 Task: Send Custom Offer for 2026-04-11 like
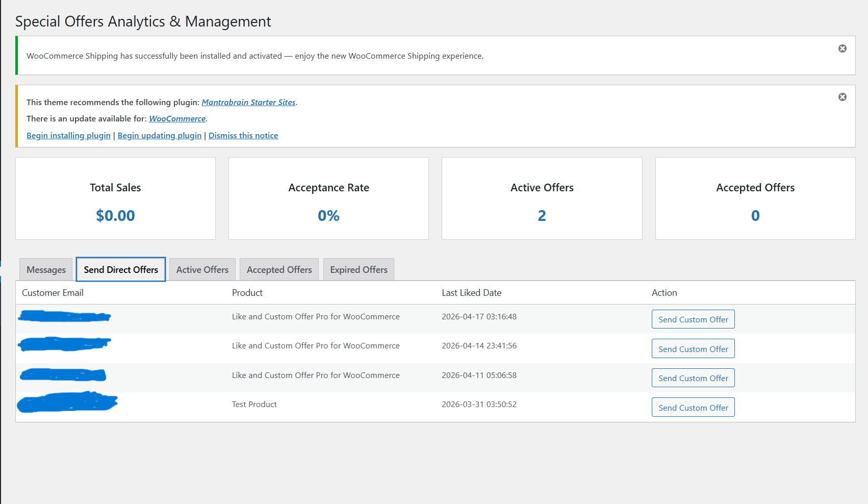[x=693, y=378]
